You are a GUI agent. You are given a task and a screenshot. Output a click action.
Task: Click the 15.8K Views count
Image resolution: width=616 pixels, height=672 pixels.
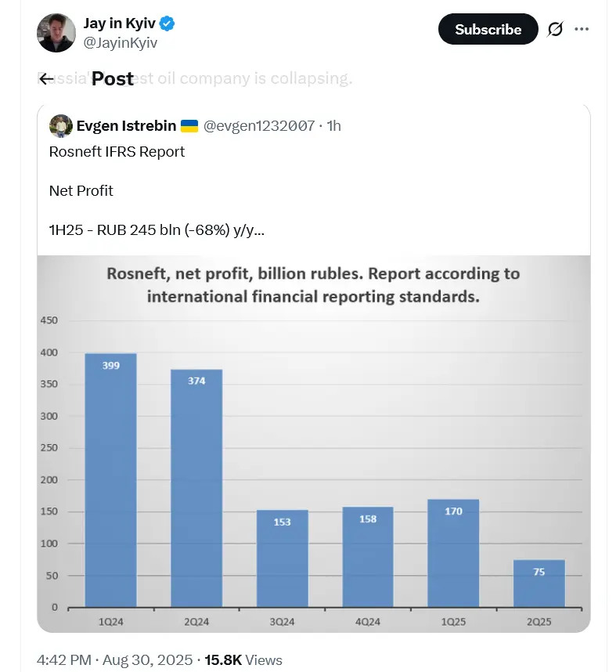243,660
